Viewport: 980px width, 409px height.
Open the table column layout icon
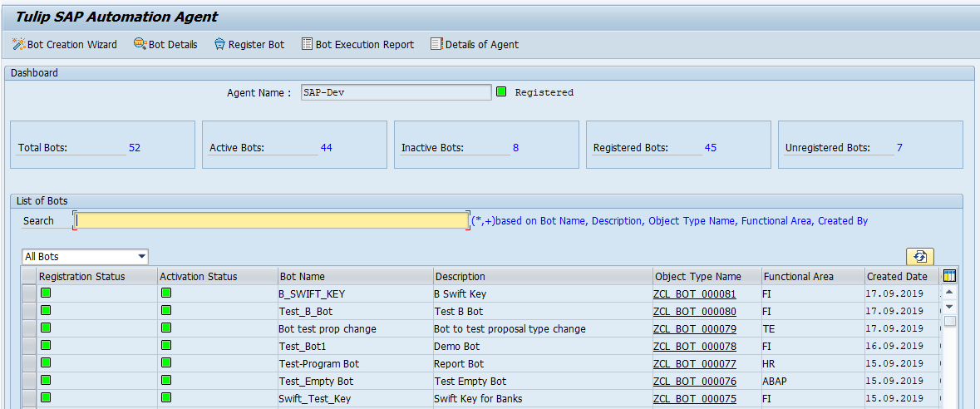tap(949, 277)
